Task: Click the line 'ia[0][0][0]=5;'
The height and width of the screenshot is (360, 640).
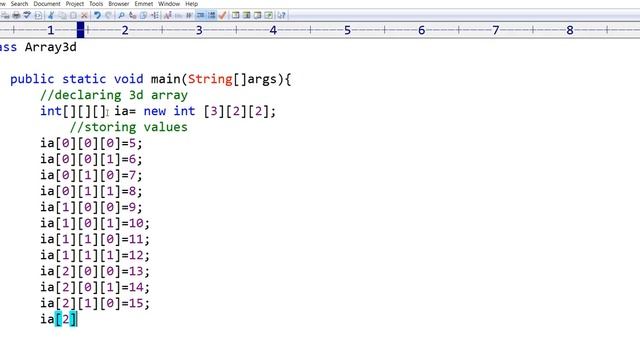Action: (x=91, y=143)
